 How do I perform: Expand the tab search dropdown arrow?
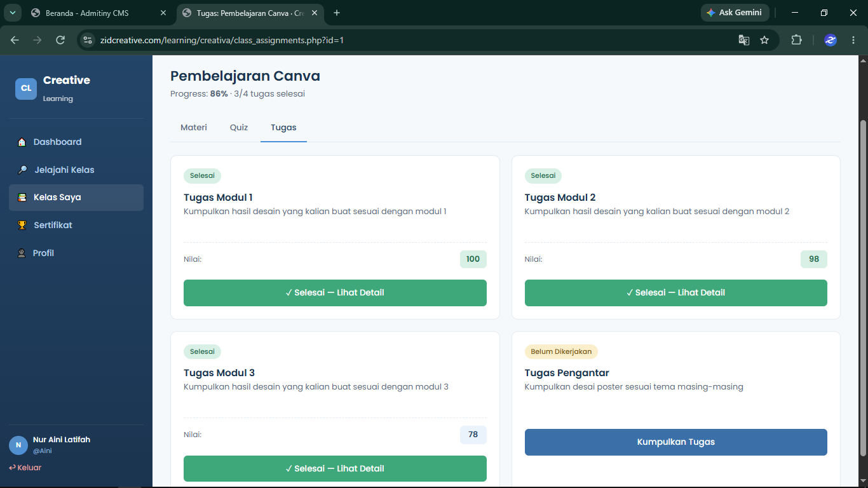tap(13, 13)
